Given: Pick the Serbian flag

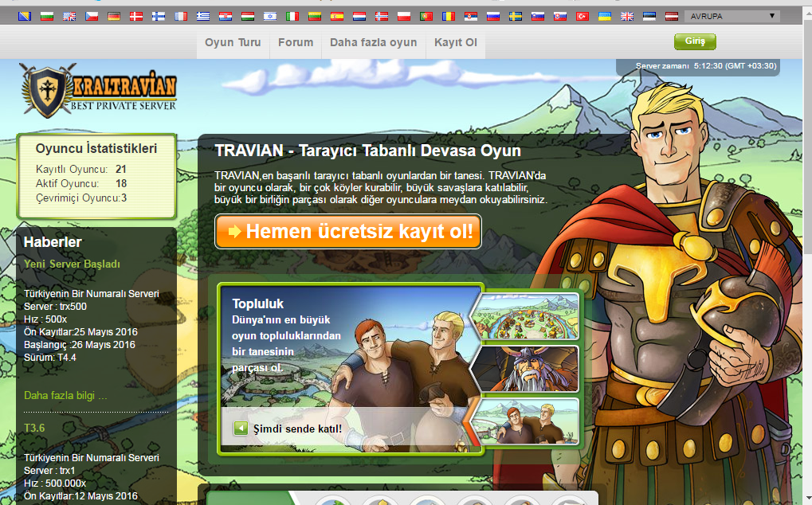Looking at the screenshot, I should point(471,17).
